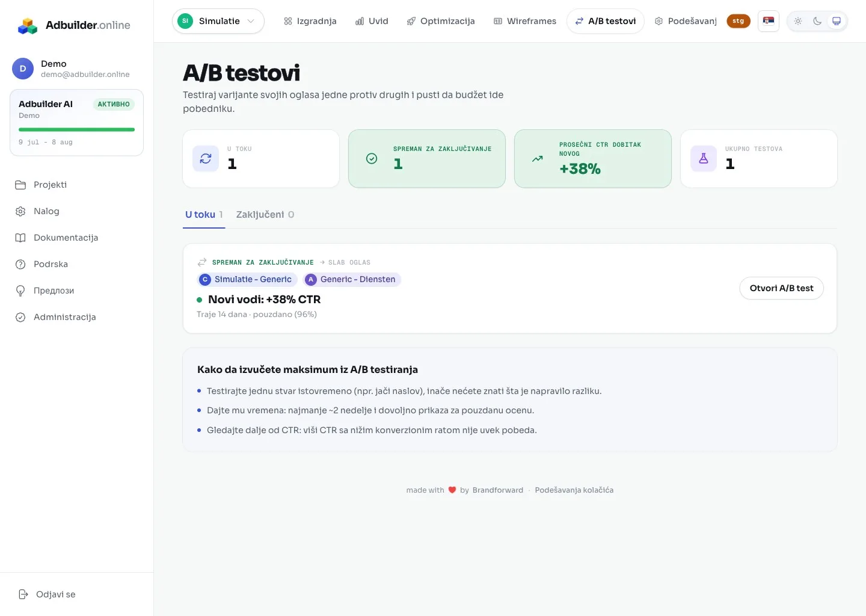The width and height of the screenshot is (866, 616).
Task: Select the U toku tab
Action: (x=204, y=215)
